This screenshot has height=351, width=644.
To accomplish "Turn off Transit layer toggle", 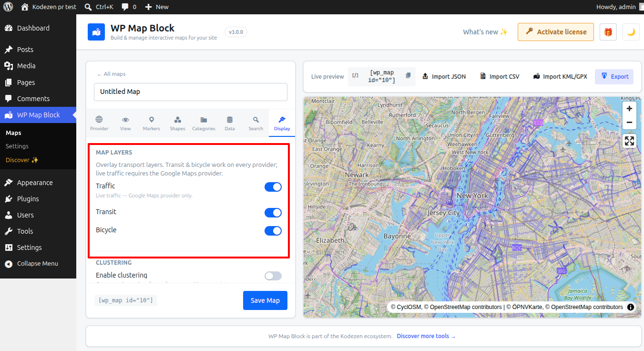I will (273, 213).
